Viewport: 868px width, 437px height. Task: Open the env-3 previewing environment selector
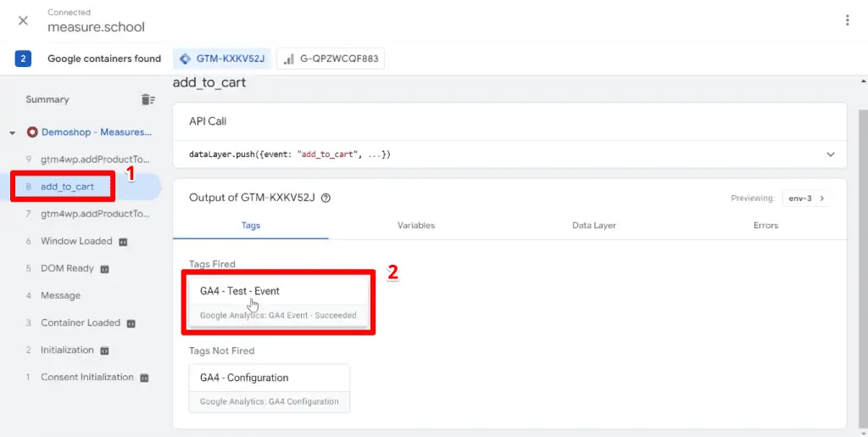click(808, 199)
